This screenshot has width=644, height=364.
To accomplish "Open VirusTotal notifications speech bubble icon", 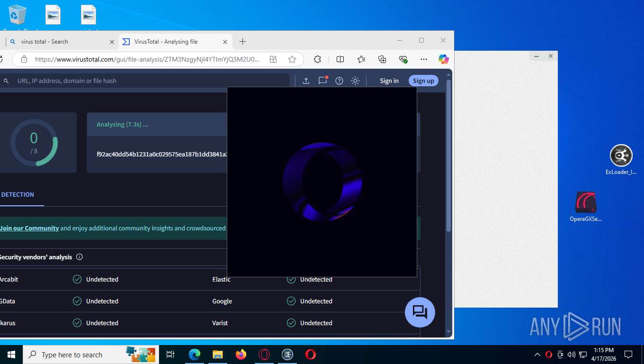I will [x=323, y=80].
